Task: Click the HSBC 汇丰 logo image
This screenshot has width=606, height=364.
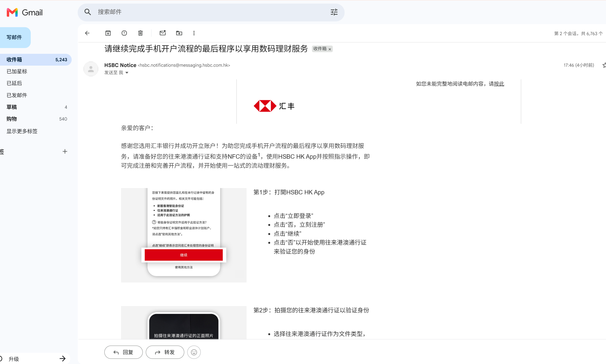Action: click(274, 106)
